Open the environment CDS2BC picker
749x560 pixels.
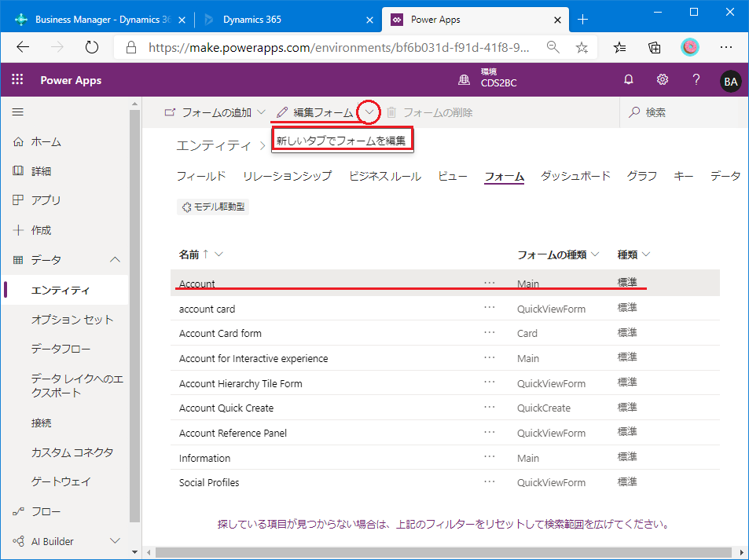[498, 78]
